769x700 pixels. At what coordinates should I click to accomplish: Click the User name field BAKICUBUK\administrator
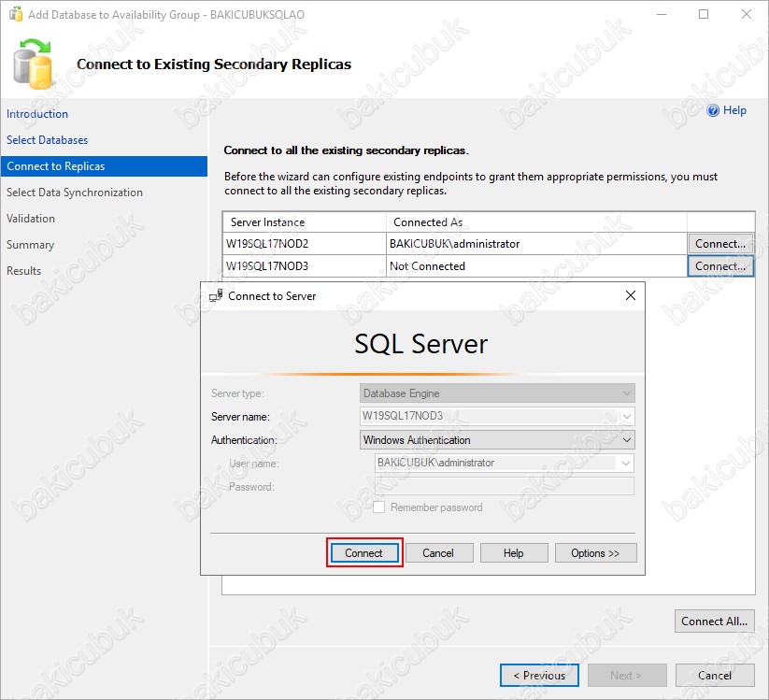505,463
